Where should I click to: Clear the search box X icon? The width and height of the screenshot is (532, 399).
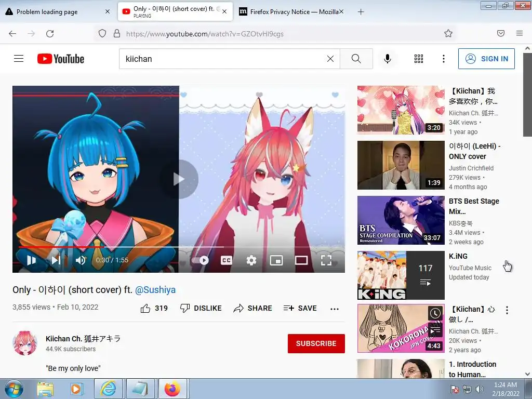click(x=330, y=59)
